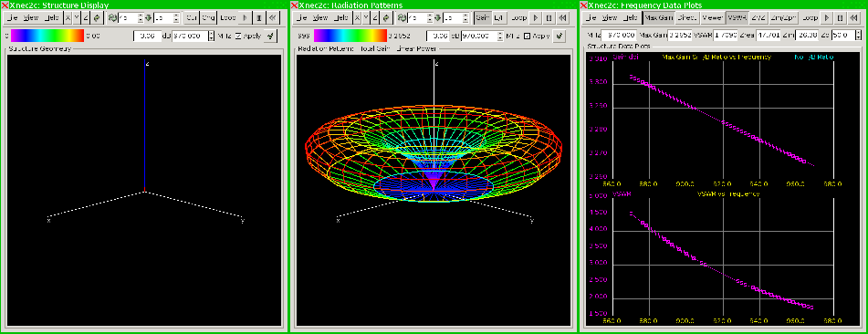Click redo-calculation icon next to Apply, Radiation Patterns
This screenshot has height=334, width=868.
559,36
